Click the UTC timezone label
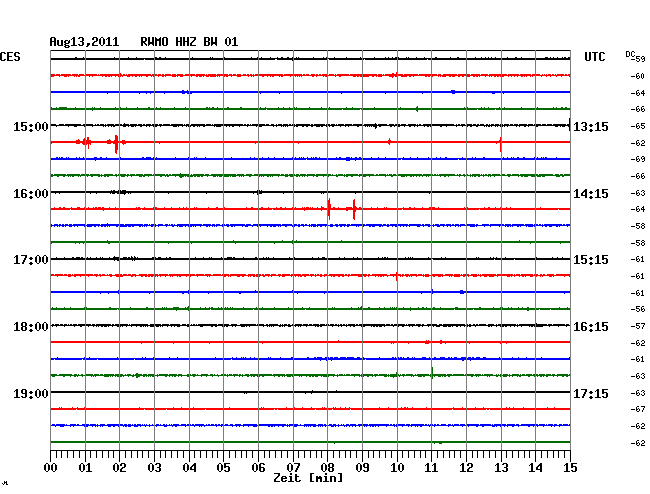 click(594, 57)
